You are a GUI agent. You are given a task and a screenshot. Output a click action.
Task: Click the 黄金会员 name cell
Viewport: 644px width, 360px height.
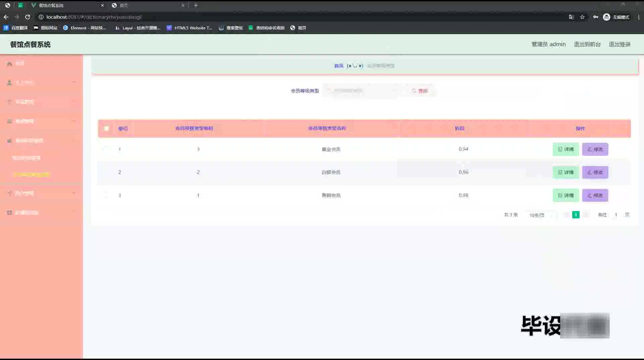tap(331, 149)
